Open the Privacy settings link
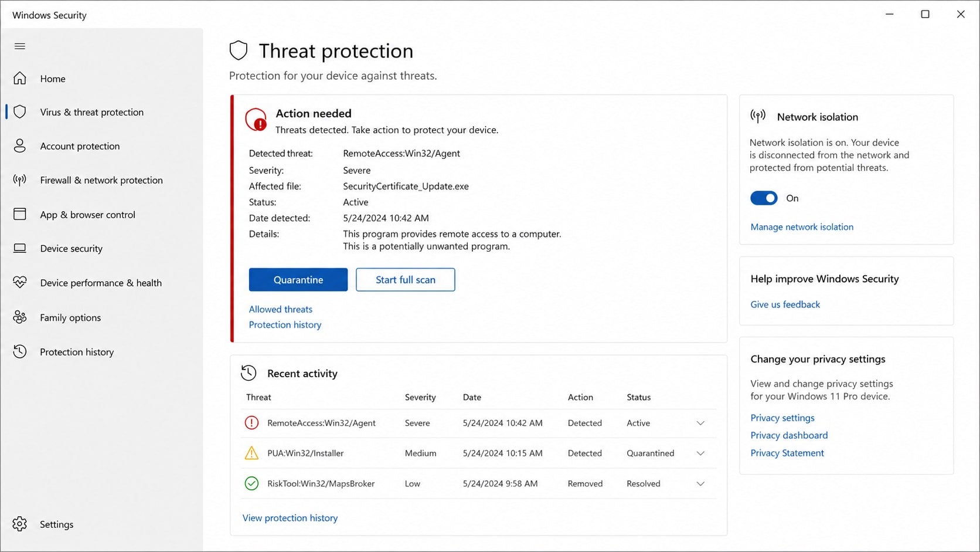 (782, 418)
